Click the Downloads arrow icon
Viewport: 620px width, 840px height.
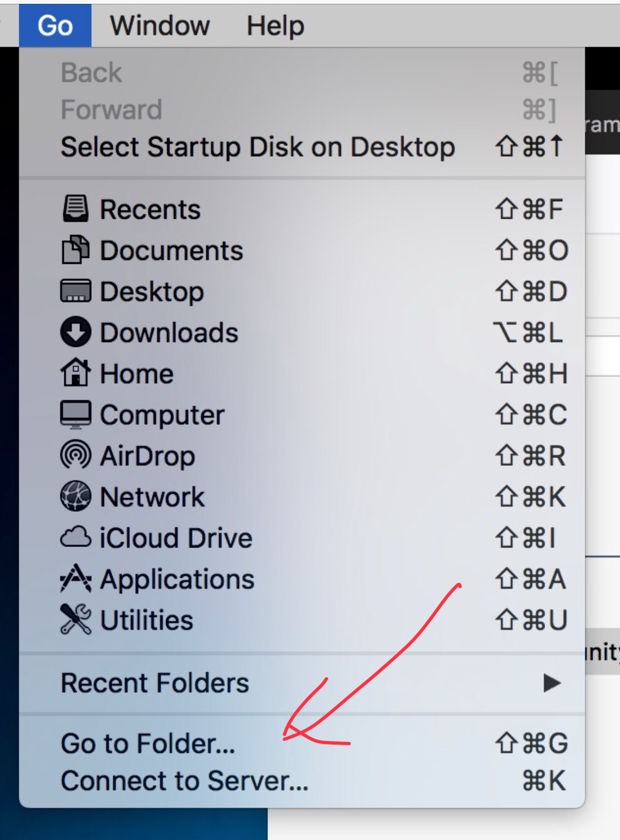pos(75,333)
